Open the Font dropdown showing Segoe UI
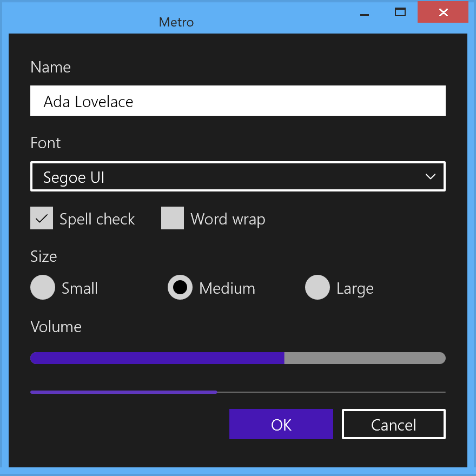This screenshot has height=476, width=476. (238, 176)
